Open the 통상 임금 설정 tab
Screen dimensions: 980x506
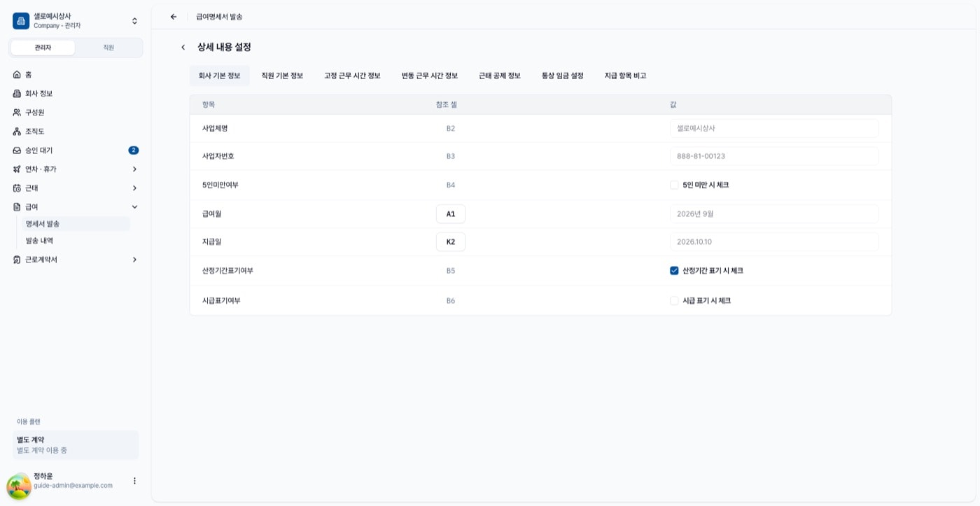point(563,76)
